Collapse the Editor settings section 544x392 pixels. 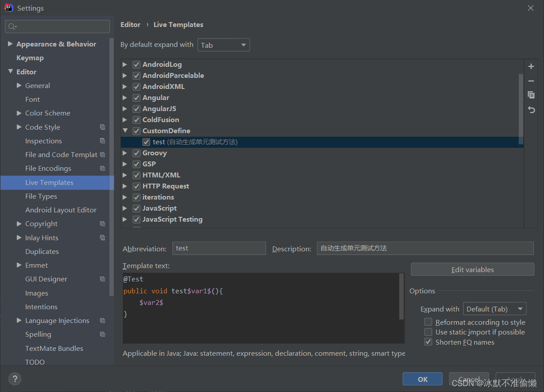coord(10,72)
